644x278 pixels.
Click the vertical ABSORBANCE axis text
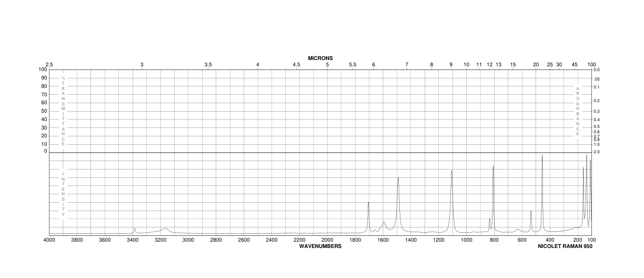pos(577,111)
